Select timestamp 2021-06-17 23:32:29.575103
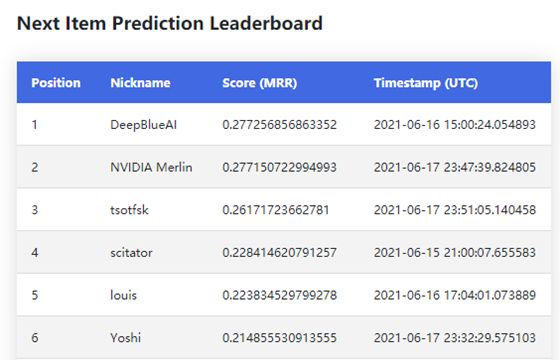 point(455,338)
